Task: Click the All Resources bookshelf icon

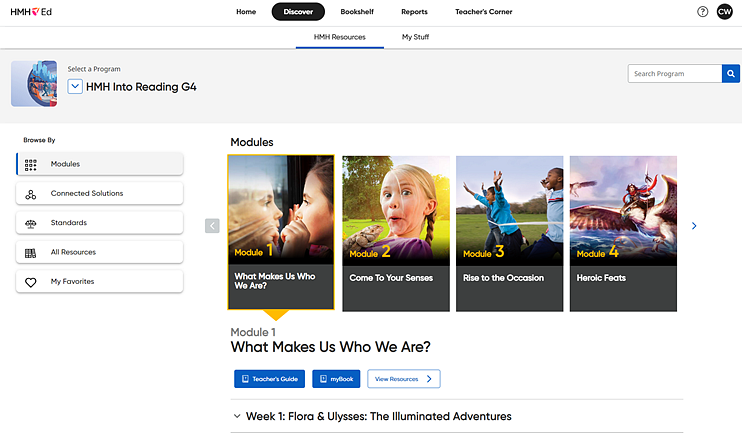Action: click(x=31, y=253)
